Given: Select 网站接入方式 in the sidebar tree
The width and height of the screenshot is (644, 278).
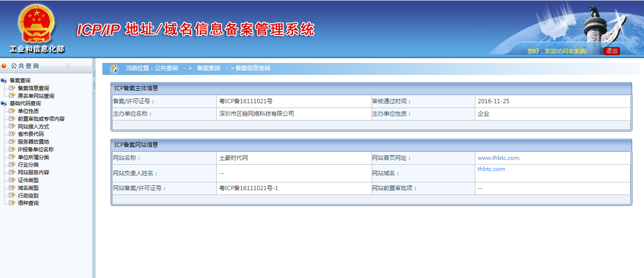Looking at the screenshot, I should click(x=33, y=127).
